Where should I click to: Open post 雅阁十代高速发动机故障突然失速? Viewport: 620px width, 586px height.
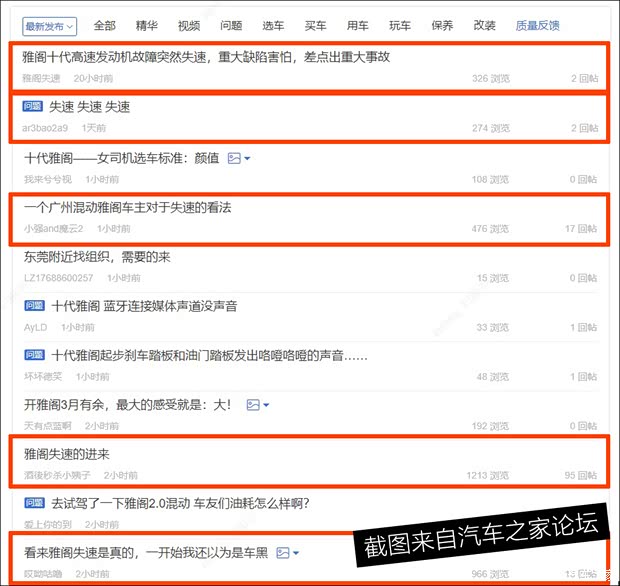coord(206,57)
